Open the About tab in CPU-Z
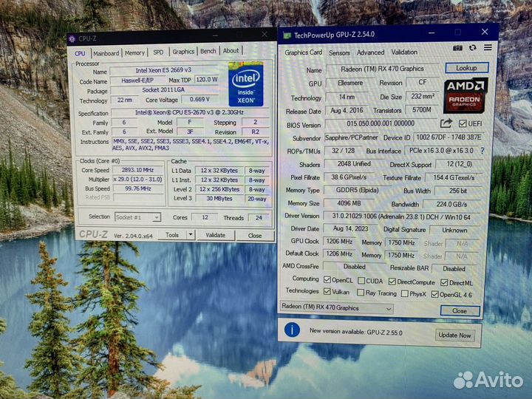This screenshot has width=532, height=399. pos(231,50)
